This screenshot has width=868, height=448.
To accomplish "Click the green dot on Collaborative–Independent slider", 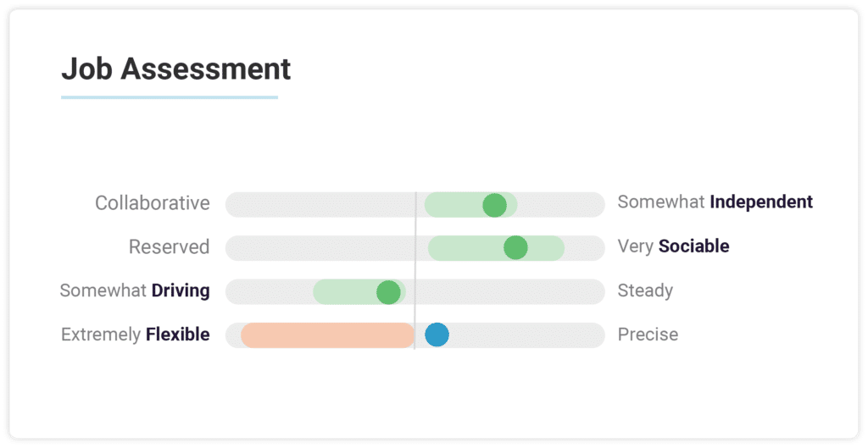I will (494, 205).
